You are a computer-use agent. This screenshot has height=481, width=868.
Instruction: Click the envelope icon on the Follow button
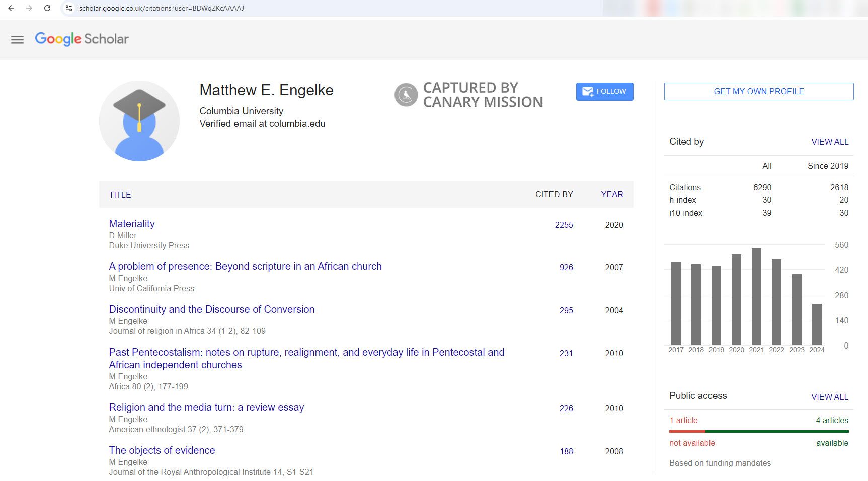click(588, 91)
